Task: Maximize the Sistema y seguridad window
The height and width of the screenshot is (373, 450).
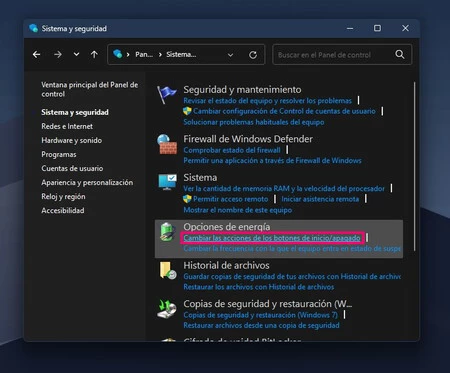Action: tap(377, 28)
